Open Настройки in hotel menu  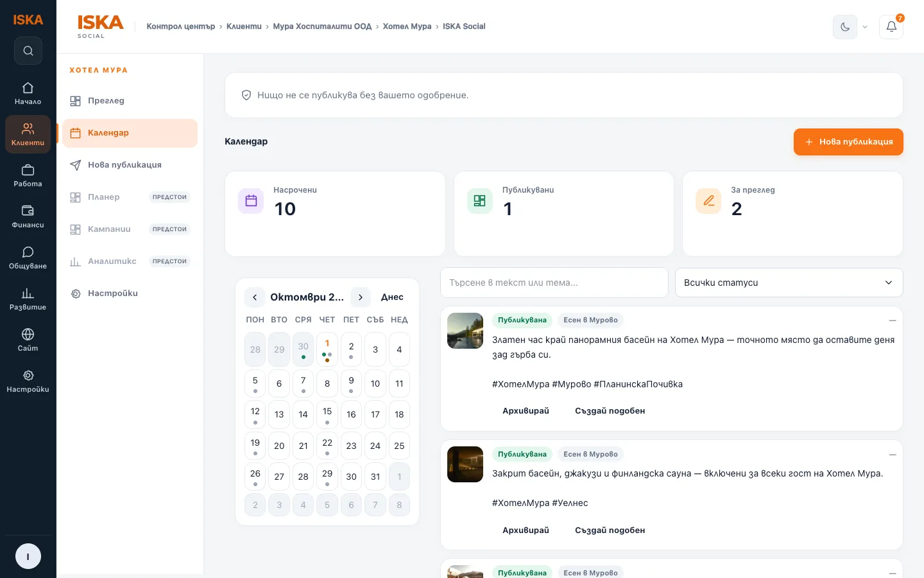click(x=130, y=293)
